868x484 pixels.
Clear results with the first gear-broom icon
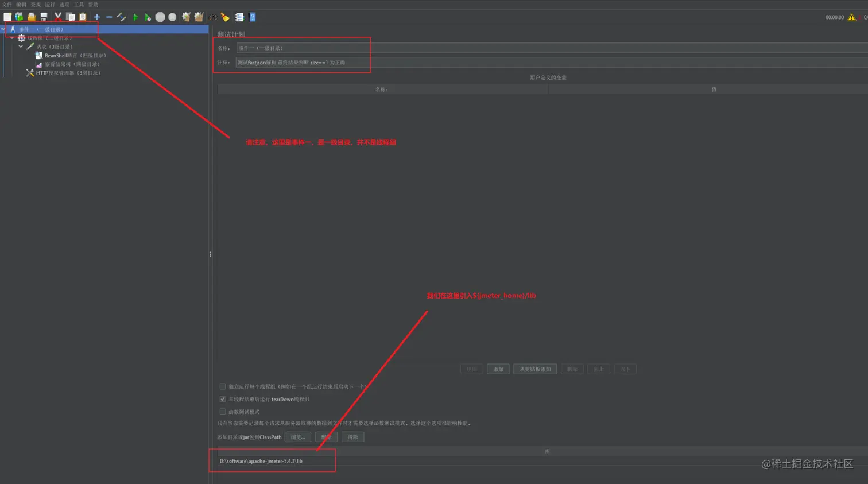(x=186, y=17)
